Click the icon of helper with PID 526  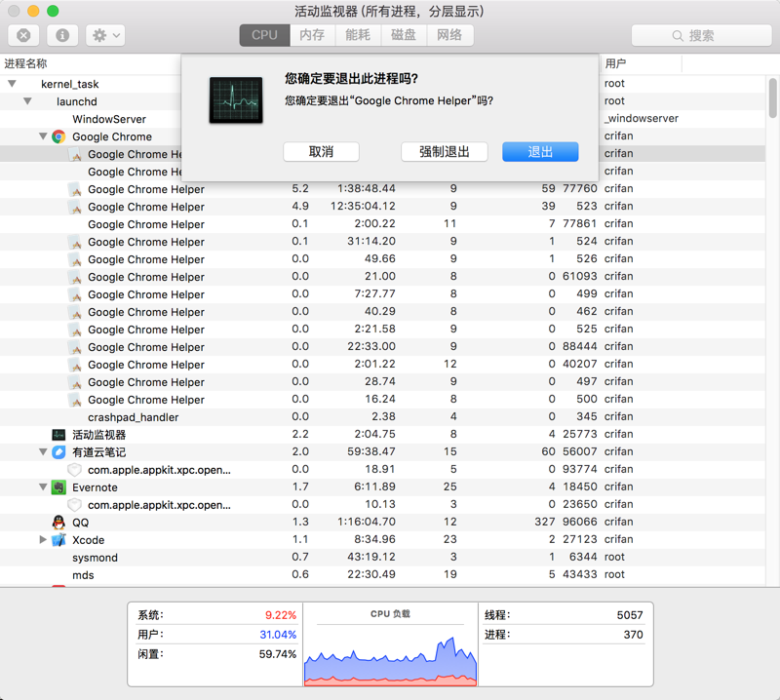point(75,259)
